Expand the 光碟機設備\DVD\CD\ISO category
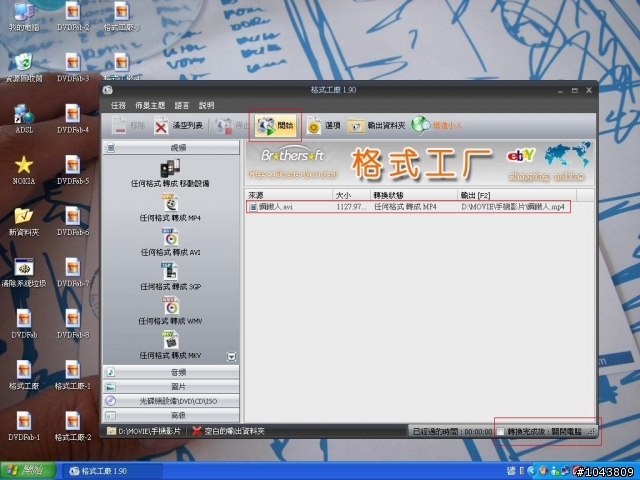 [x=172, y=400]
